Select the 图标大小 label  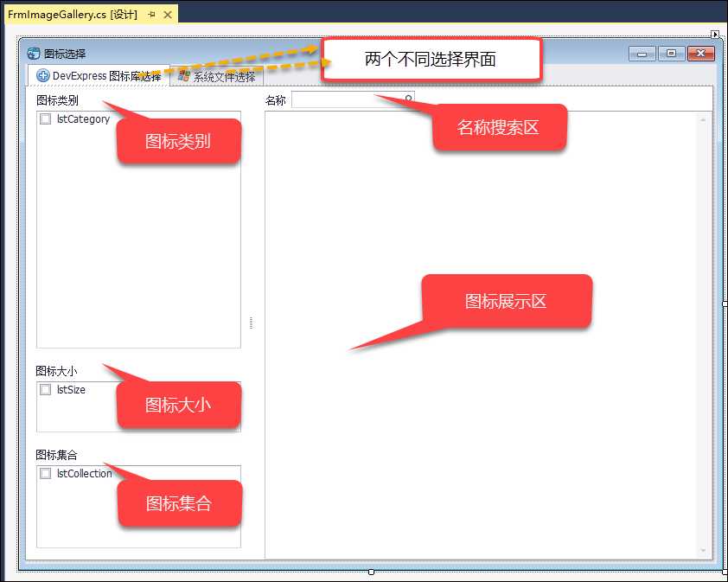(57, 371)
